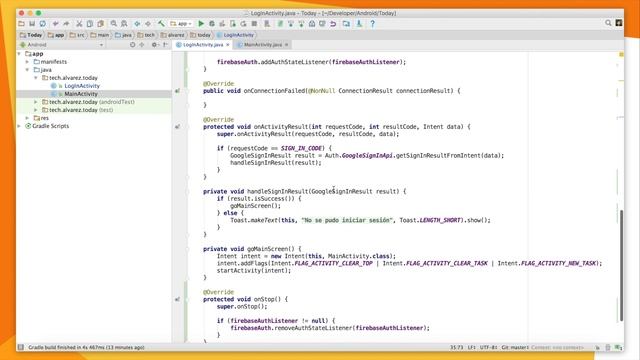Open the app run configuration dropdown
The image size is (640, 360).
point(181,24)
